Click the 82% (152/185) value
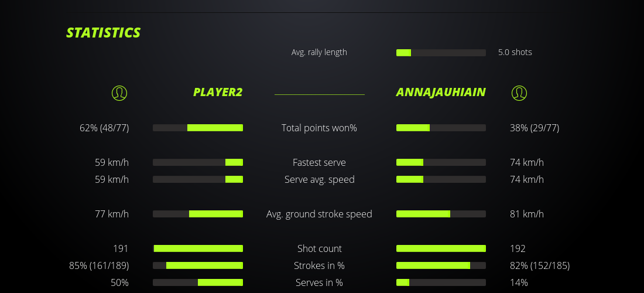644x293 pixels. tap(539, 265)
